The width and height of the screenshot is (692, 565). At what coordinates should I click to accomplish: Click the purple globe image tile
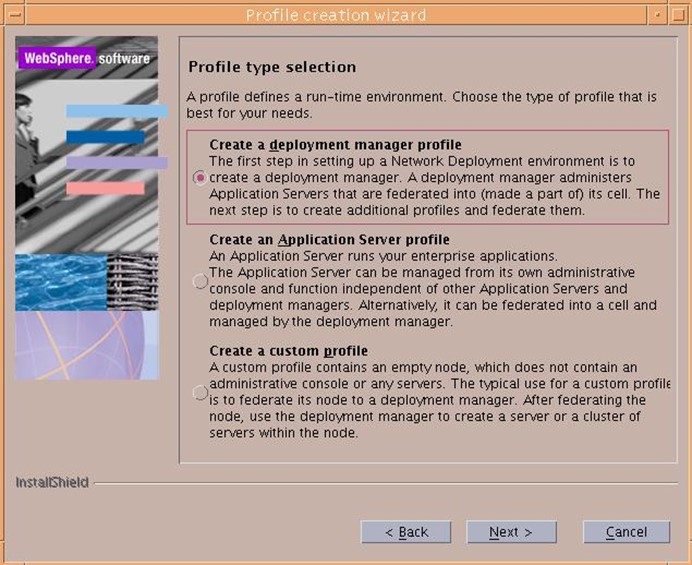(86, 344)
